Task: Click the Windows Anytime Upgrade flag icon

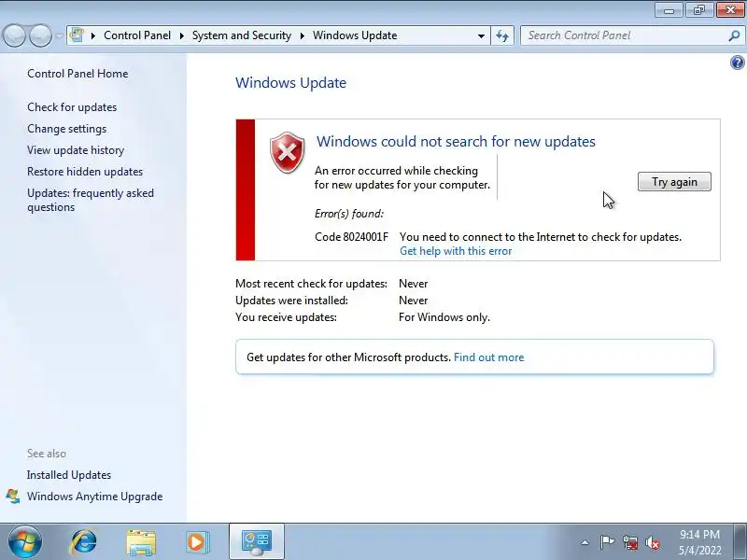Action: pyautogui.click(x=13, y=497)
